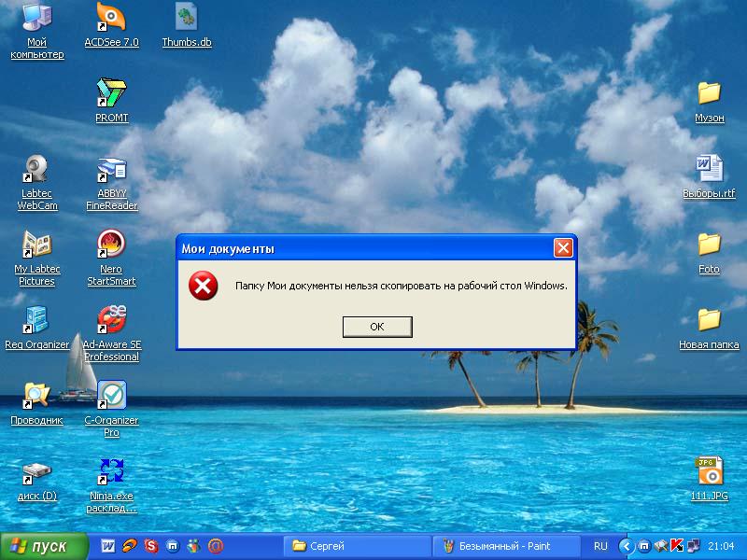The width and height of the screenshot is (747, 560).
Task: Select the Выборы.rtf document icon
Action: [710, 176]
